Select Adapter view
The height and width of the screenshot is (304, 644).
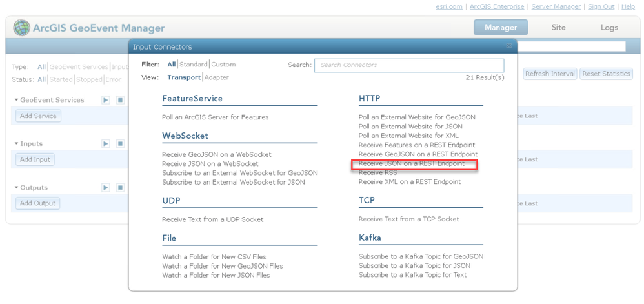(x=216, y=77)
